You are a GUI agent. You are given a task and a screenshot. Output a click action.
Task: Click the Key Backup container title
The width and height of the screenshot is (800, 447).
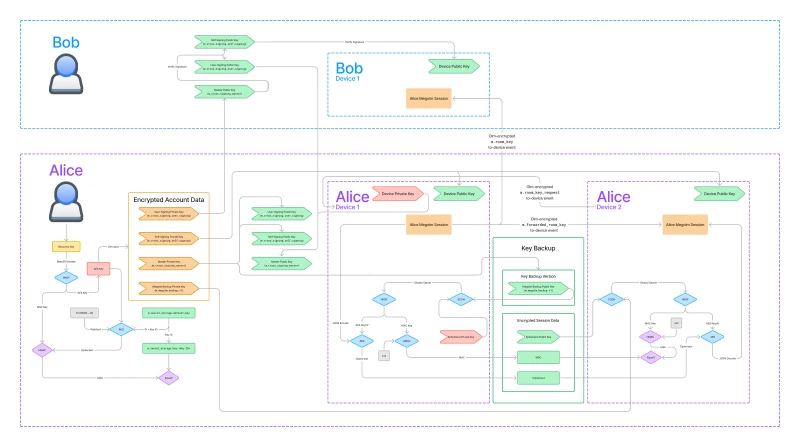point(537,246)
